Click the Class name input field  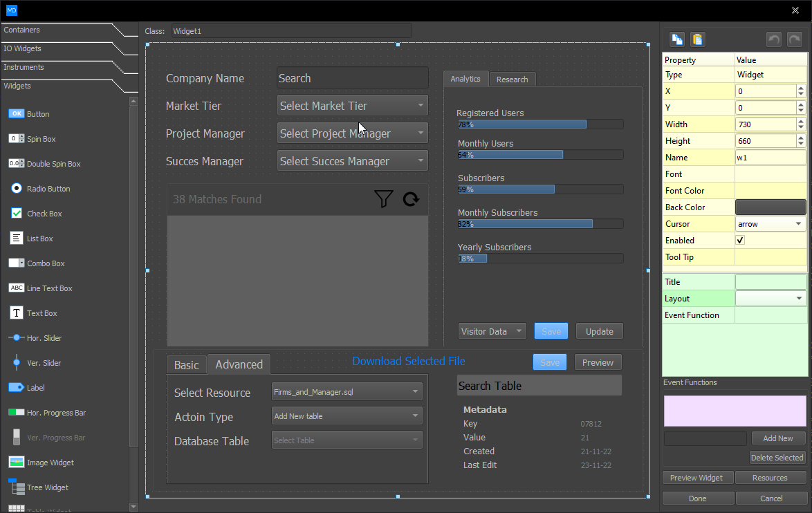click(x=290, y=30)
